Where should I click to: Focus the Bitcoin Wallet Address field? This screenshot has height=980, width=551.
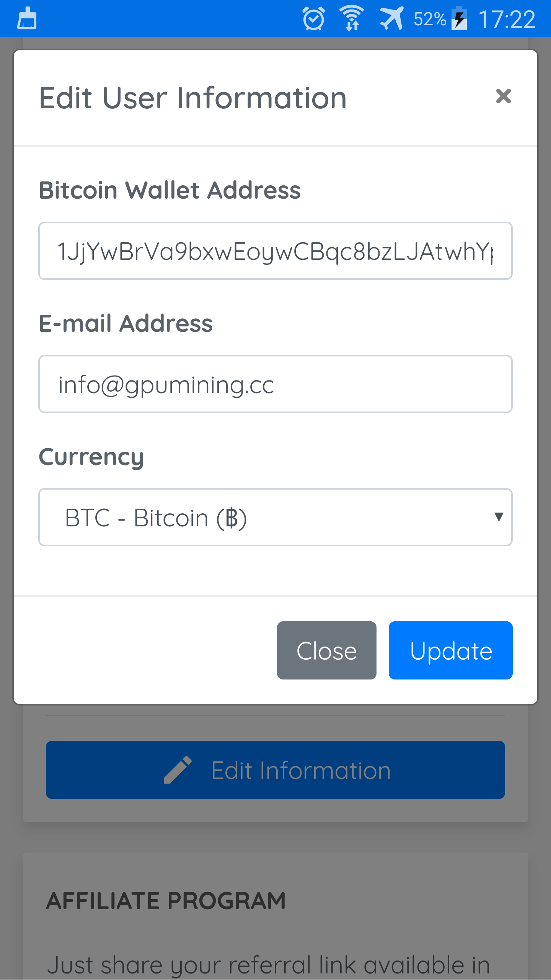(275, 251)
